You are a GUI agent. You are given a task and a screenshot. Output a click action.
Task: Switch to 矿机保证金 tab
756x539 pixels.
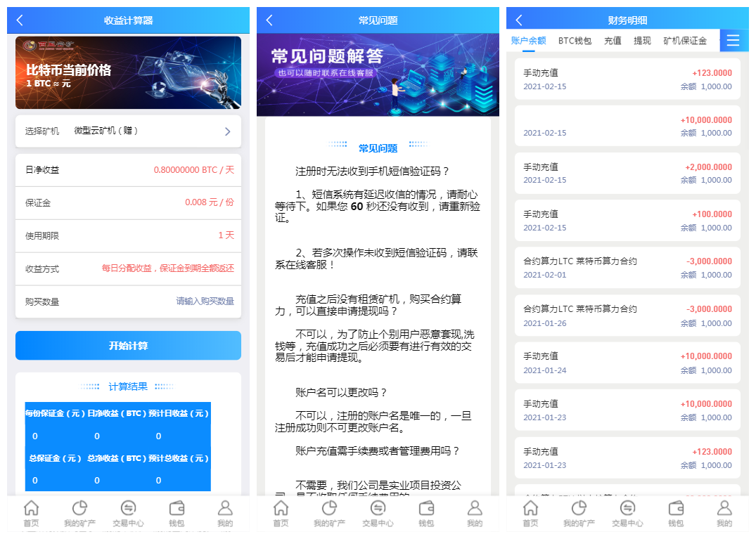(684, 41)
